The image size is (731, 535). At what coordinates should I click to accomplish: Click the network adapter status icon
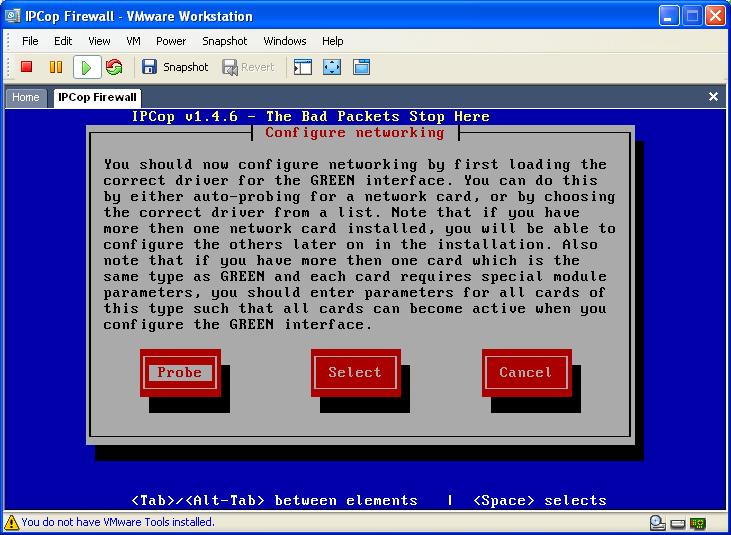[x=698, y=523]
